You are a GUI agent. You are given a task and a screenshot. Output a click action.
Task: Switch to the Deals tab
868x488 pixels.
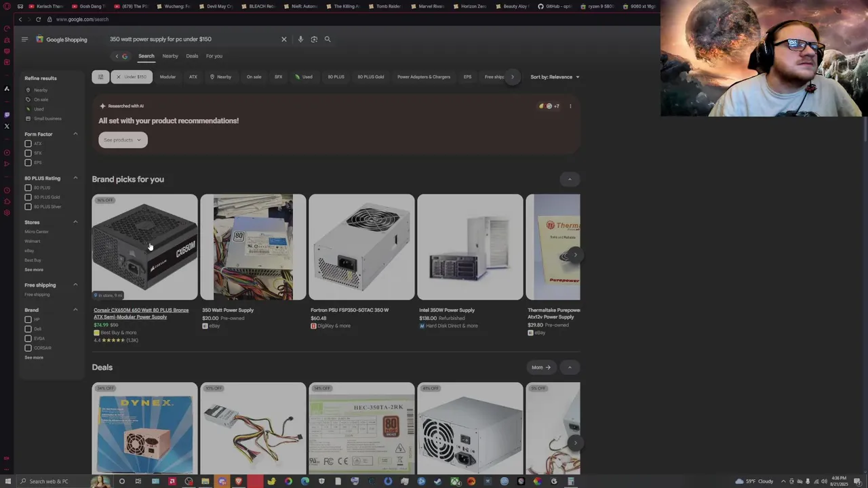coord(192,56)
